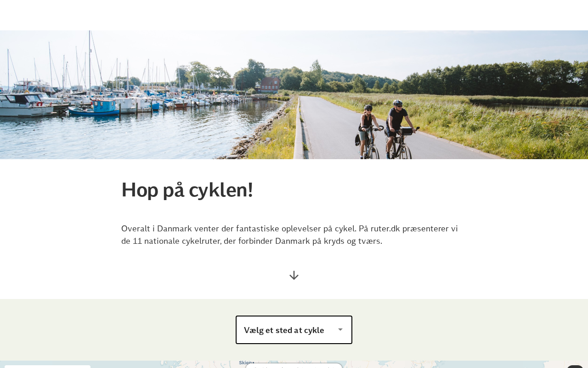Click the map strip at the page bottom
Screen dimensions: 588x368
tap(294, 364)
